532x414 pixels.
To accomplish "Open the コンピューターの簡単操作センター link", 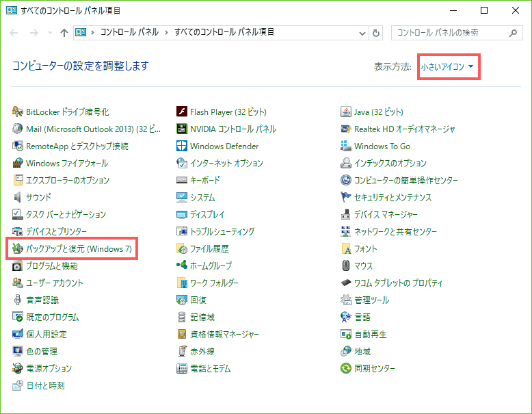I will [406, 181].
